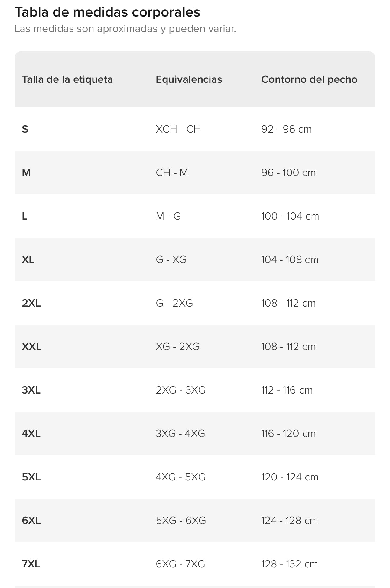Click the "5XG - 6XG" equivalence cell
The width and height of the screenshot is (390, 588).
pos(181,521)
